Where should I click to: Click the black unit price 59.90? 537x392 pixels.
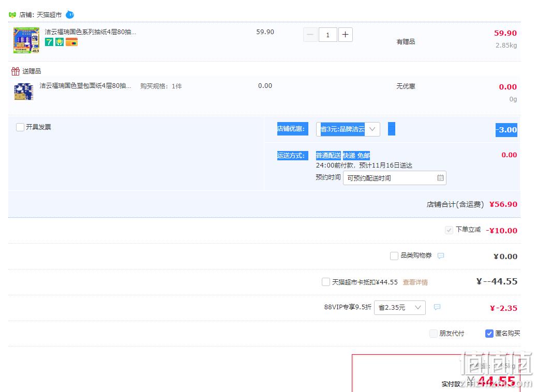(265, 32)
